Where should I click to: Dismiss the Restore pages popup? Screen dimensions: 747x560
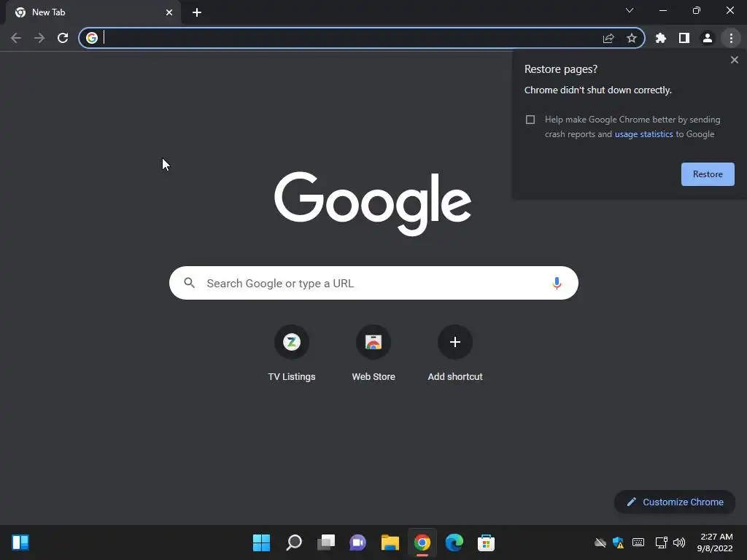(735, 60)
